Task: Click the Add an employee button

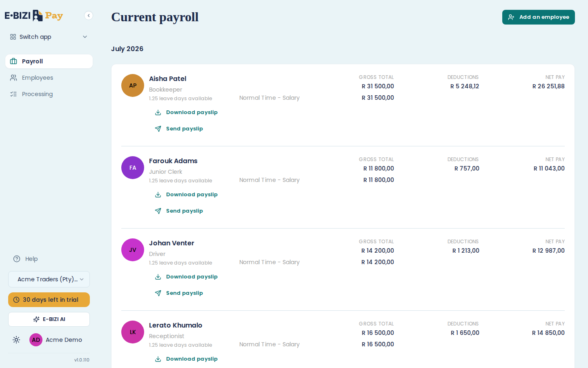Action: 539,17
